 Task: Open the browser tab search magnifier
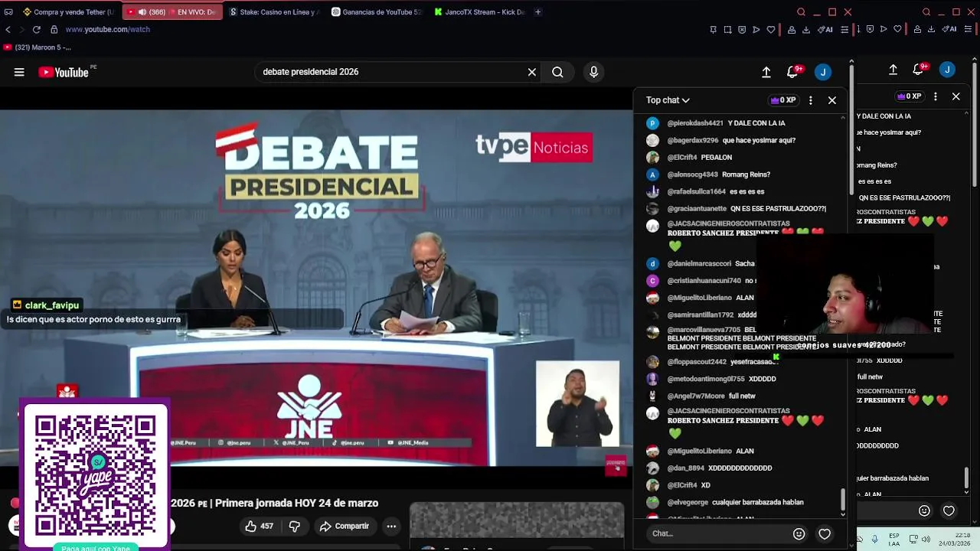click(801, 11)
